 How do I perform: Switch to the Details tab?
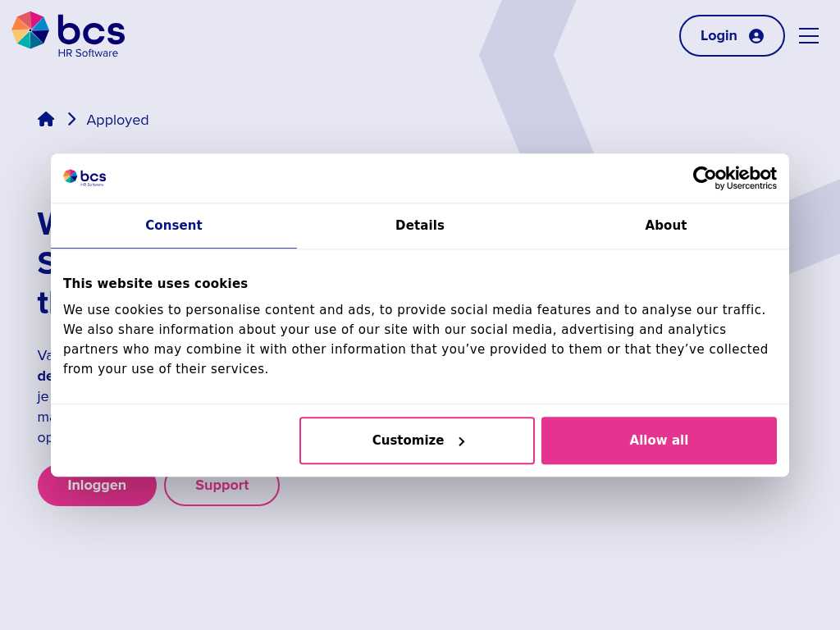click(420, 226)
